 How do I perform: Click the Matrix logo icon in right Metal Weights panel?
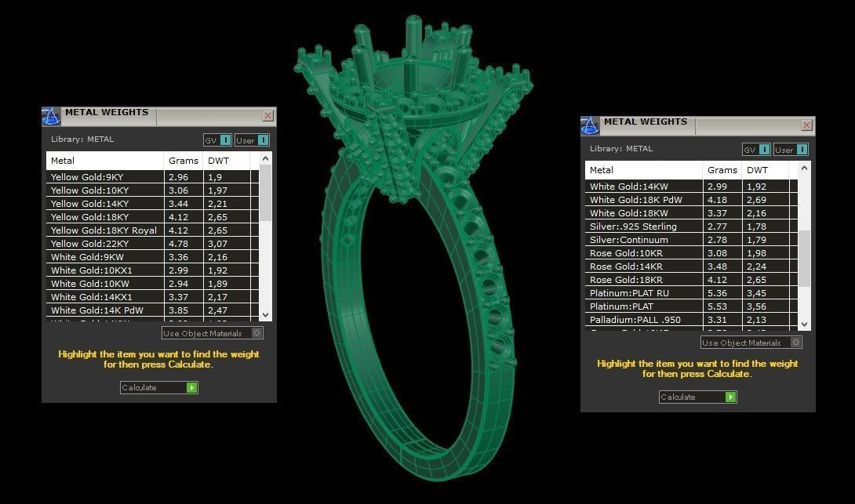point(589,125)
